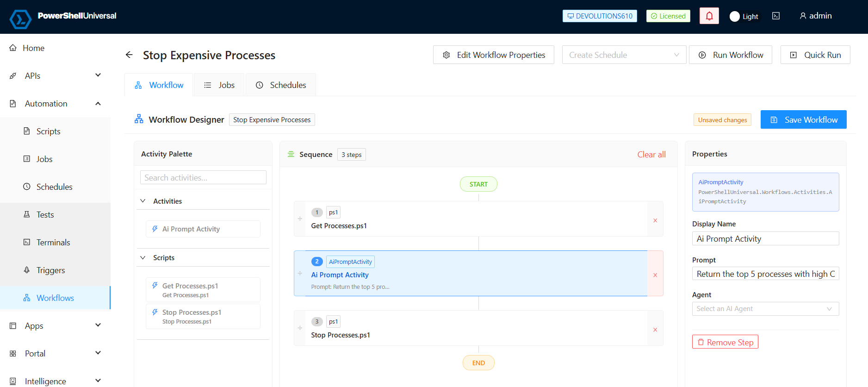868x387 pixels.
Task: Click plus handle on Stop Processes.ps1 step
Action: [x=300, y=328]
